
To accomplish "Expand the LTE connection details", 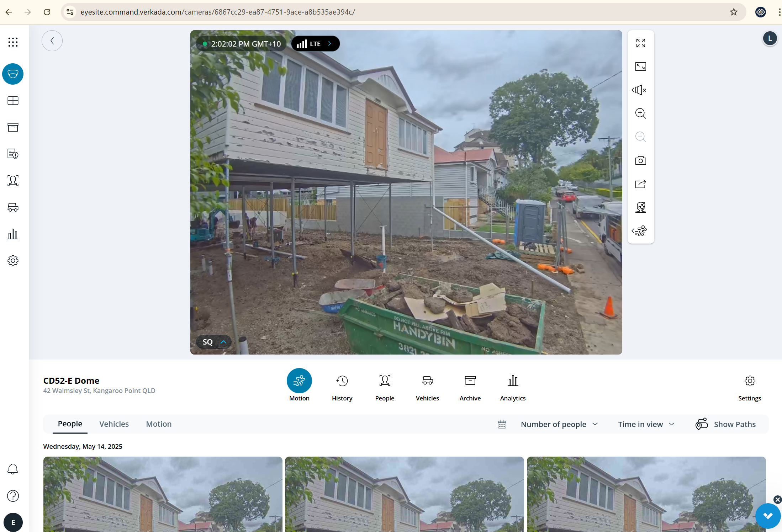I will (316, 44).
